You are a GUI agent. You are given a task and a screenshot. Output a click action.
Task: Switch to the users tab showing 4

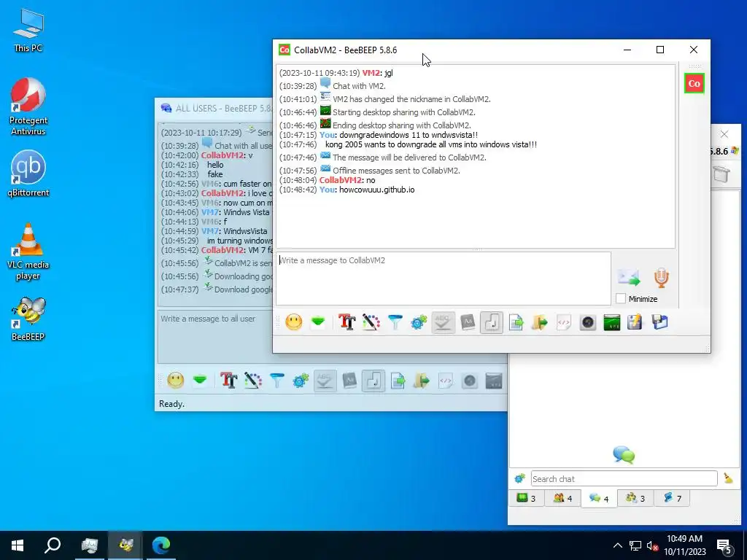point(562,498)
